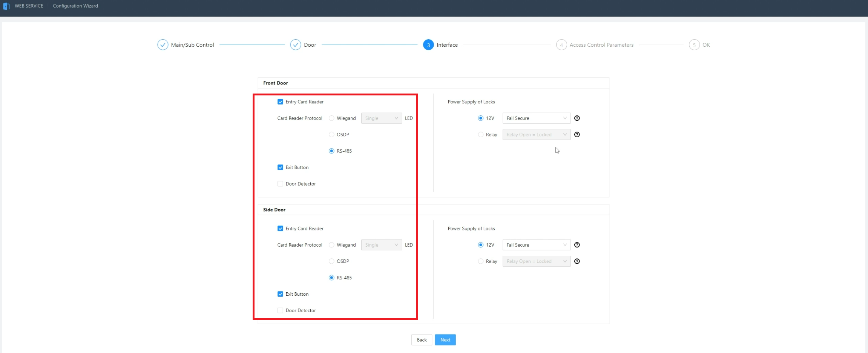Click the Main/Sub Control completed step checkmark
Screen dimensions: 868x353
163,45
